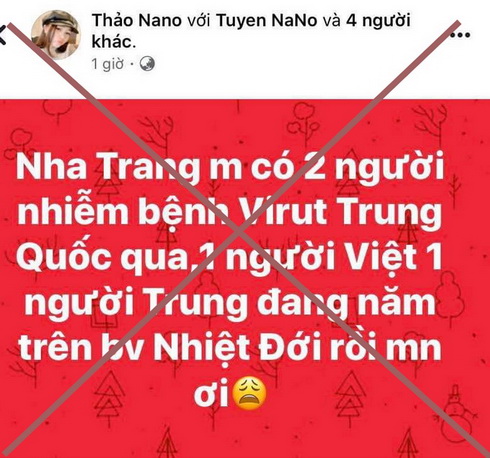Open Thảo Nano profile name link

[x=136, y=21]
